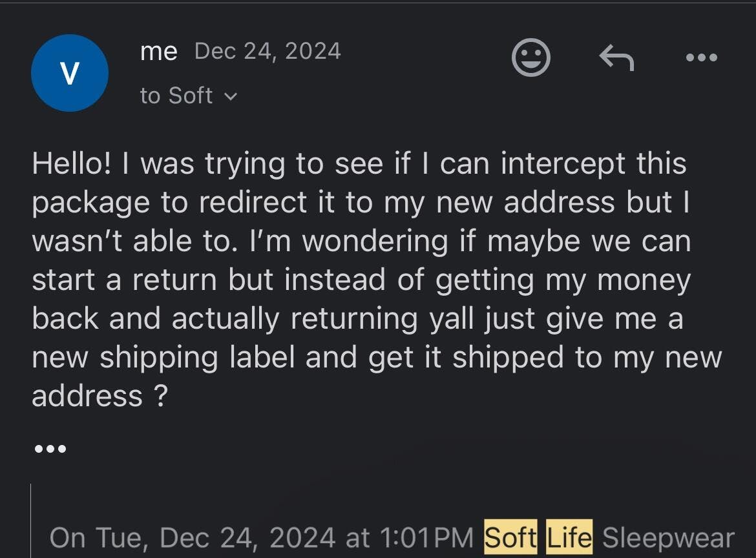Tap the highlighted word 'Soft' in quote
The width and height of the screenshot is (756, 558).
[510, 537]
